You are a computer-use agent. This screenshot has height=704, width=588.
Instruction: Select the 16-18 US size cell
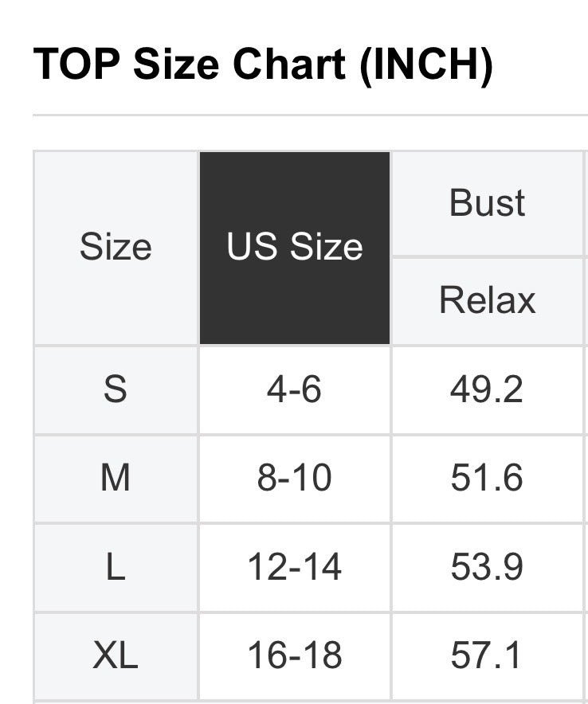click(x=295, y=656)
